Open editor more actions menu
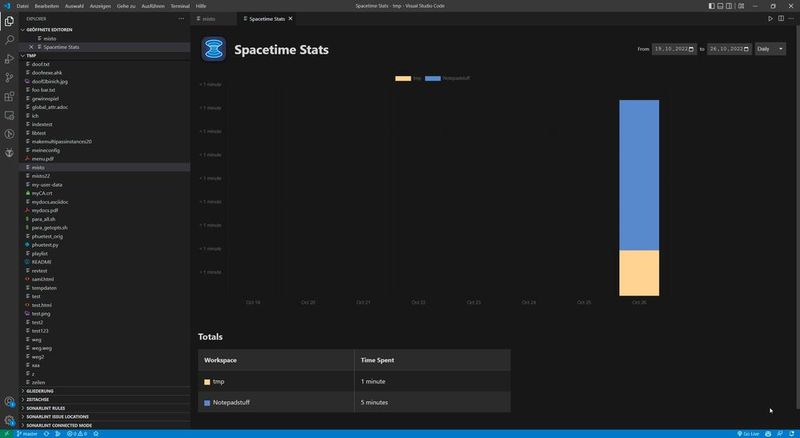The image size is (800, 438). pyautogui.click(x=791, y=18)
